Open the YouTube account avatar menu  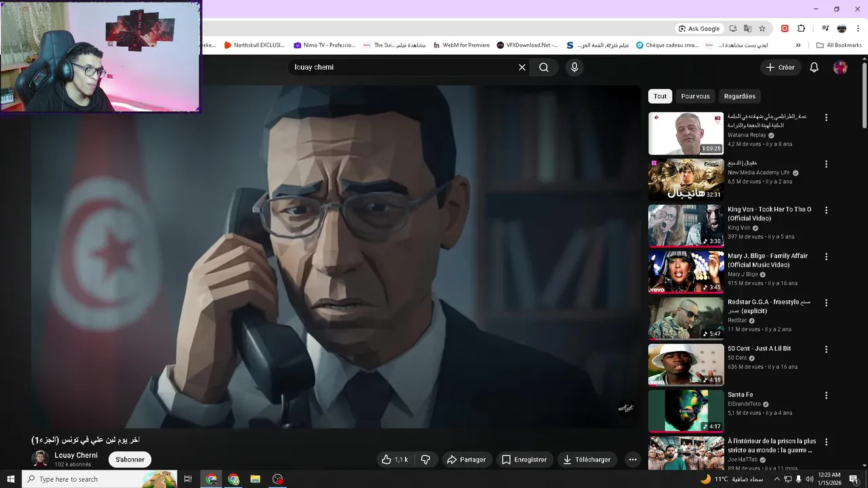[x=840, y=67]
